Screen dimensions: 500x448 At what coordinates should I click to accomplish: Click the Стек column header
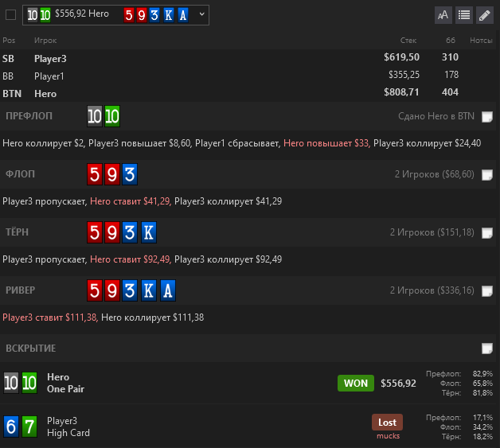click(x=408, y=41)
